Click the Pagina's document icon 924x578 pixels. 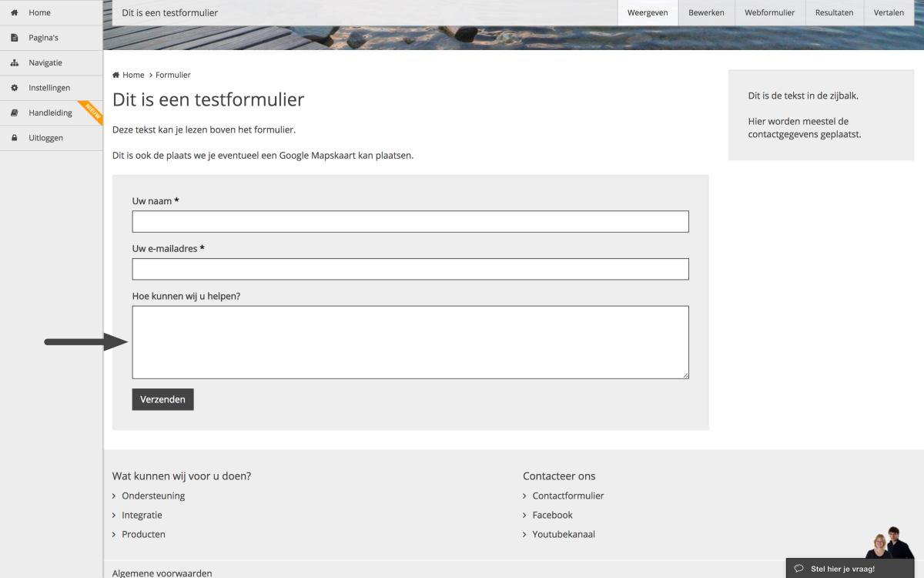pyautogui.click(x=14, y=38)
